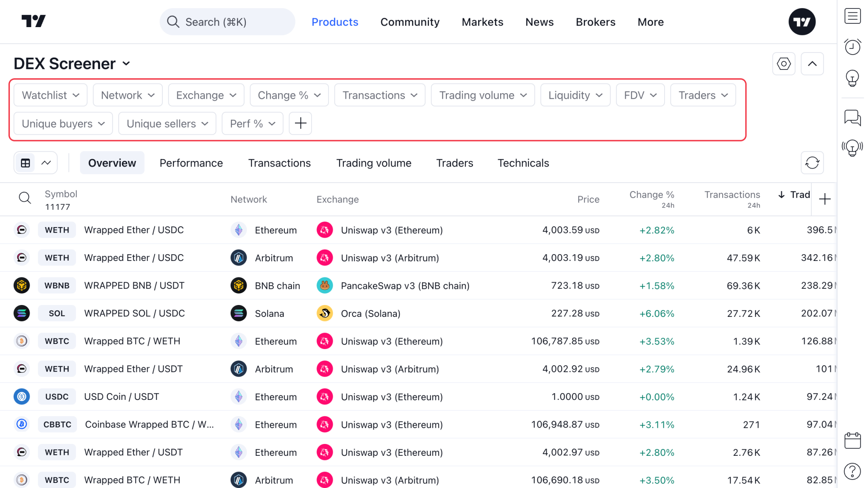Switch to chart view layout

(46, 163)
